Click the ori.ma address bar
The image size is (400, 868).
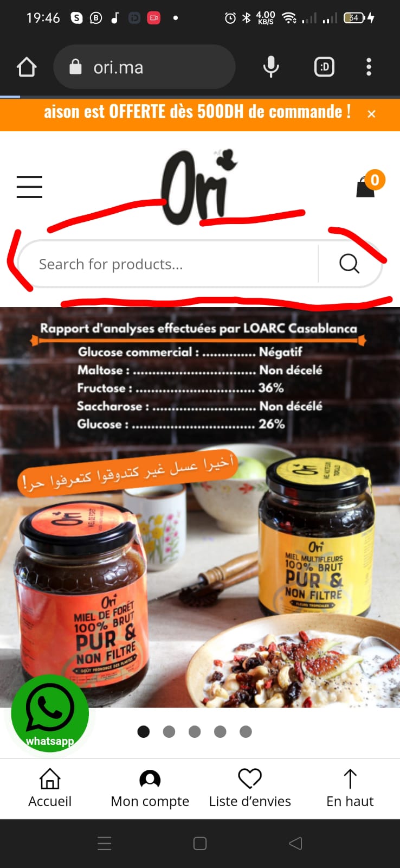point(144,67)
